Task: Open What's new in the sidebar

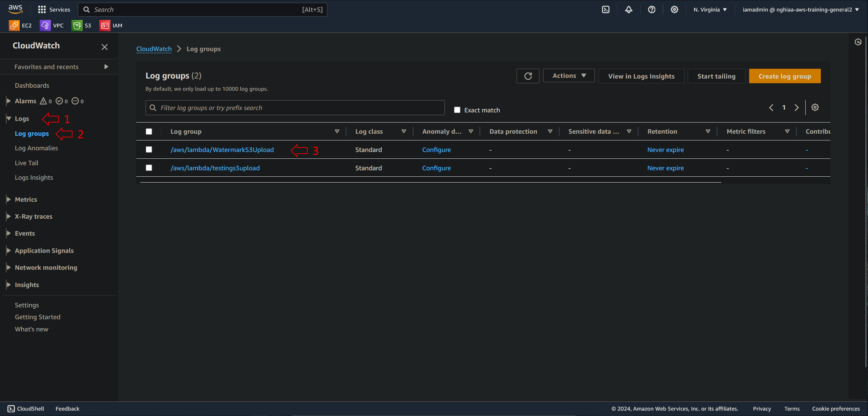Action: [32, 329]
